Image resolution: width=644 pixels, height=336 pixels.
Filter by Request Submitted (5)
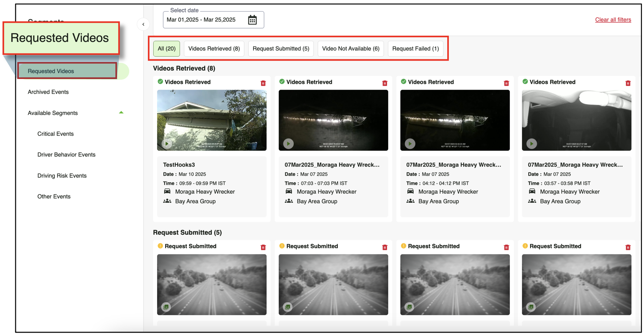point(281,49)
